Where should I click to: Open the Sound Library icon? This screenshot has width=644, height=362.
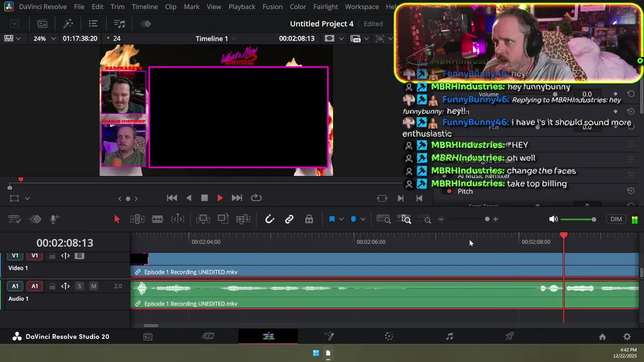(119, 24)
